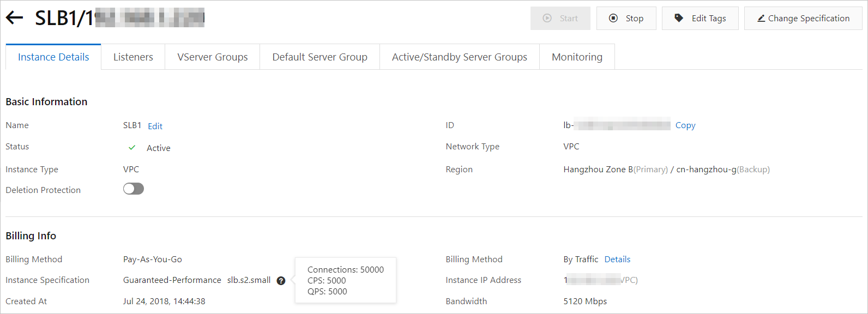Click the Instance Specification label

pos(47,280)
